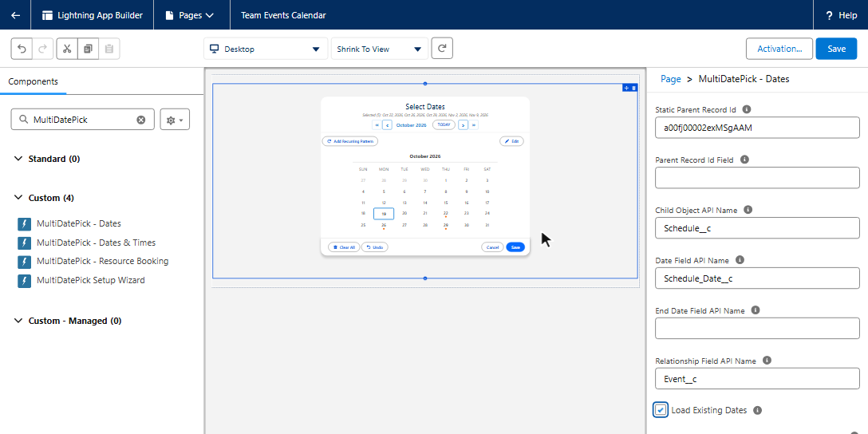The width and height of the screenshot is (868, 434).
Task: Click the Parent Record Id Field input
Action: (x=757, y=178)
